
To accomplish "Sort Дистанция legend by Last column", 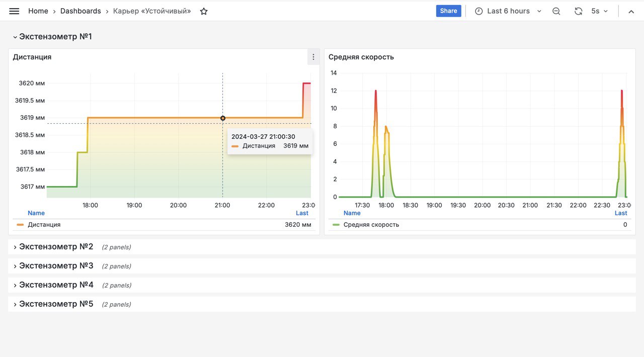I will coord(302,213).
